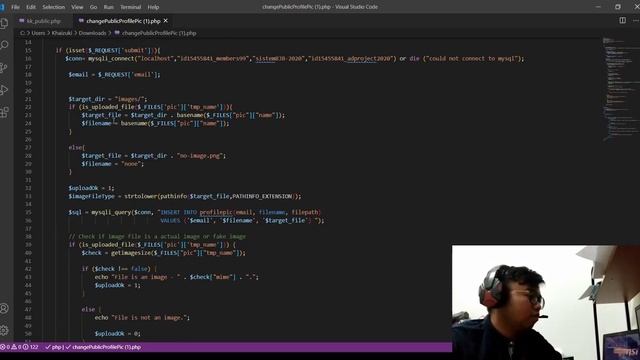This screenshot has width=640, height=360.
Task: Click the $email = $_REQUEST['email'] line
Action: click(x=114, y=75)
